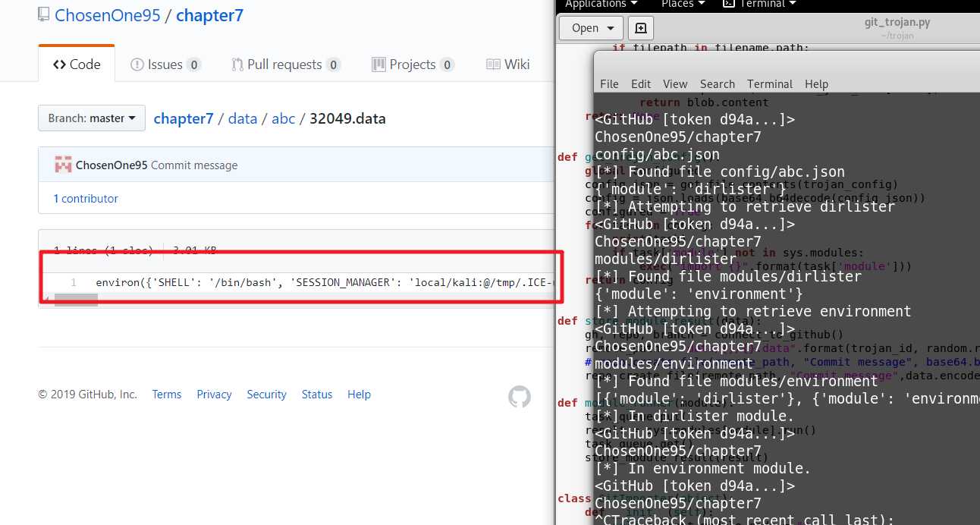Click the environ({'SHELL' code line
This screenshot has width=980, height=525.
pos(325,282)
